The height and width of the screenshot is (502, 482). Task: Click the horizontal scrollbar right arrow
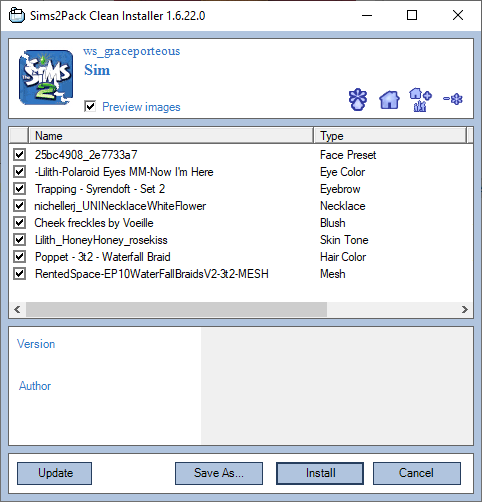[465, 310]
